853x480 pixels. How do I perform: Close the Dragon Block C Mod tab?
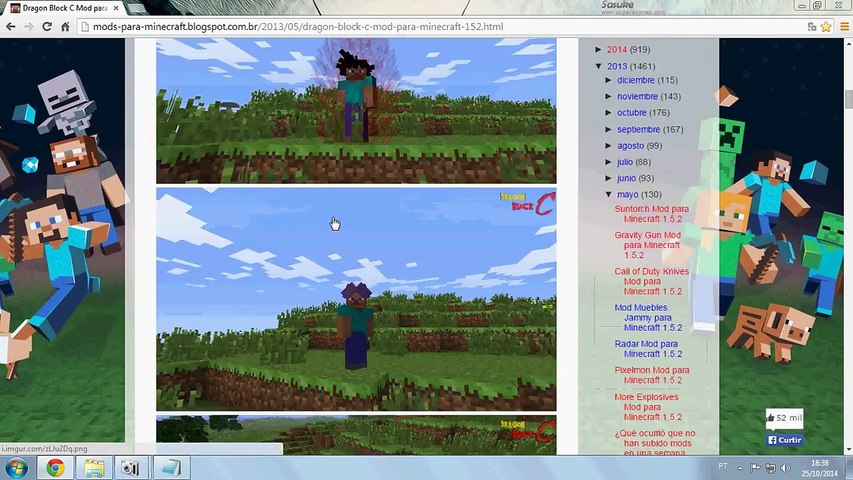click(x=116, y=8)
